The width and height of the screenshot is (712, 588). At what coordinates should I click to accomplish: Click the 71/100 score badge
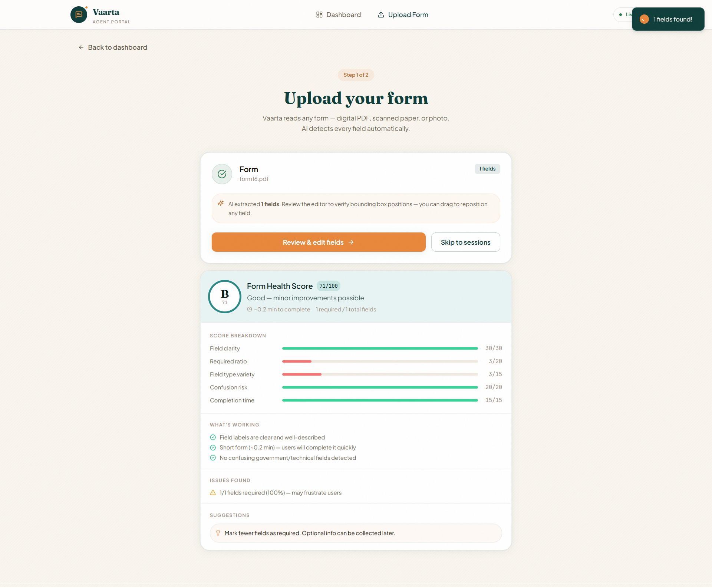click(328, 286)
